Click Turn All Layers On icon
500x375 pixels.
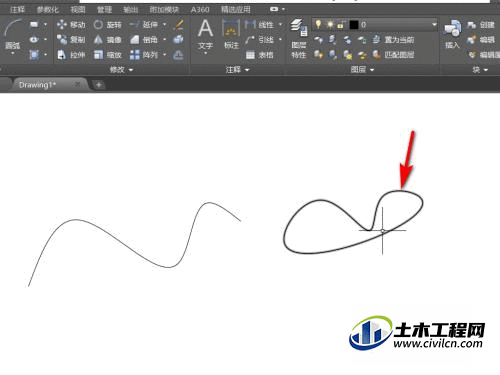point(318,55)
